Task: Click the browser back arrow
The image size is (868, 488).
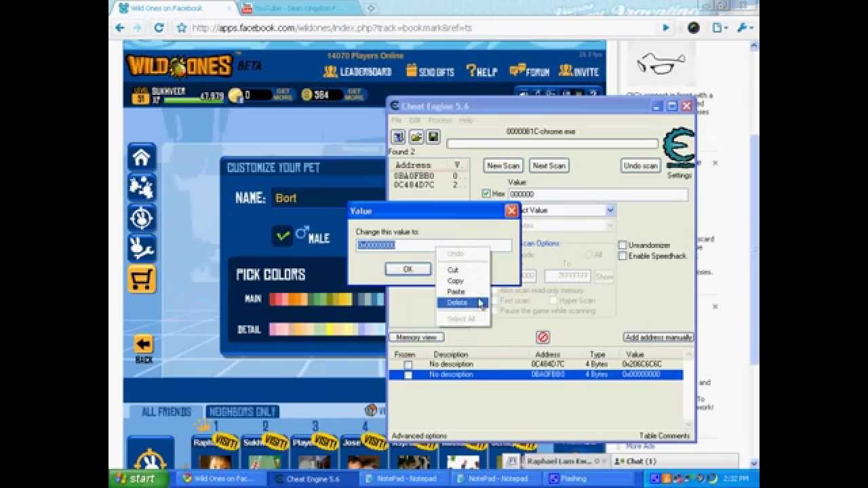Action: (120, 28)
